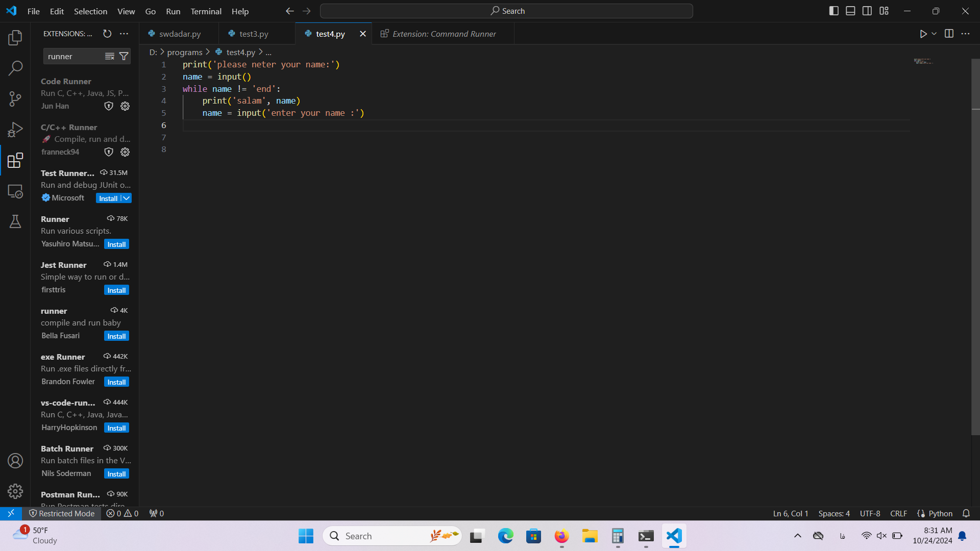Toggle the bottom panel visibility
Screen dimensions: 980x551
850,11
